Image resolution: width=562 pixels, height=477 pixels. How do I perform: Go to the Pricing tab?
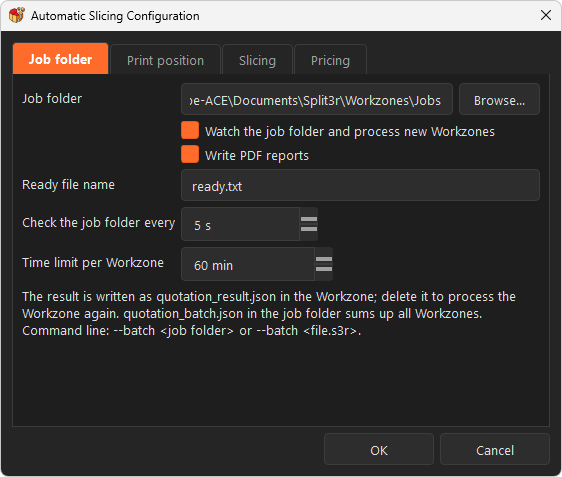330,60
